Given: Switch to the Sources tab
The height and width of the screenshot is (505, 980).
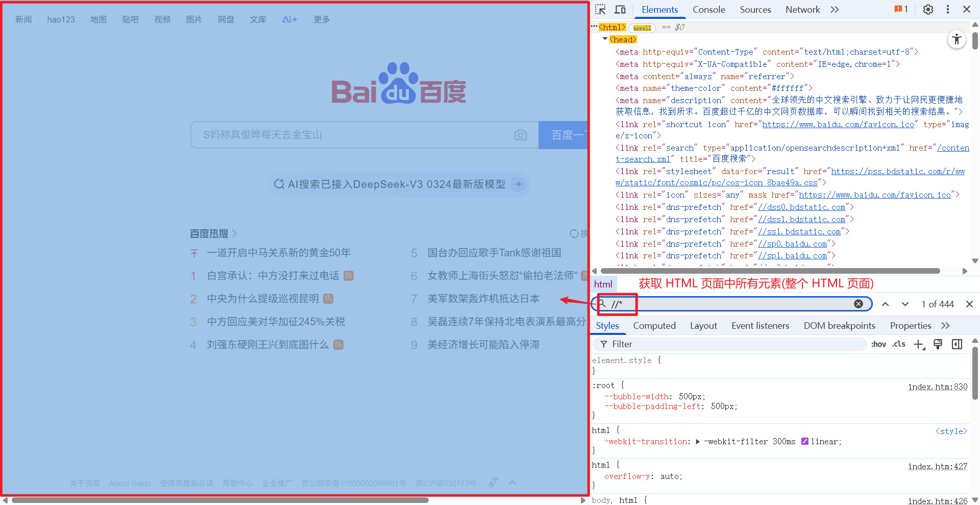Looking at the screenshot, I should coord(755,9).
